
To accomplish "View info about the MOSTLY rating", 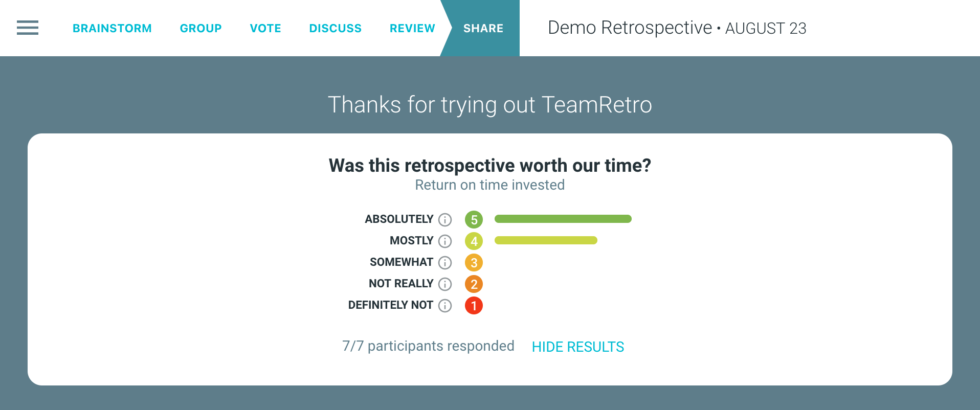I will [x=446, y=240].
